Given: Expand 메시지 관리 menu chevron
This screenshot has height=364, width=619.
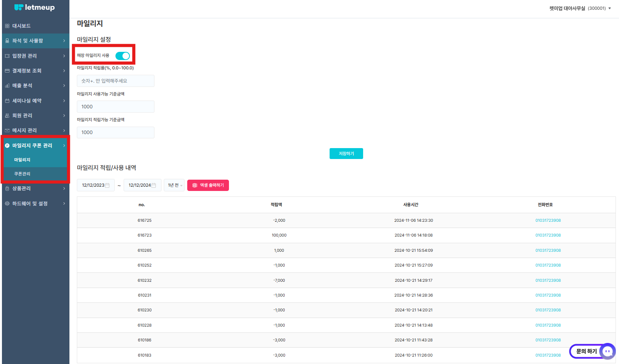Looking at the screenshot, I should [64, 131].
